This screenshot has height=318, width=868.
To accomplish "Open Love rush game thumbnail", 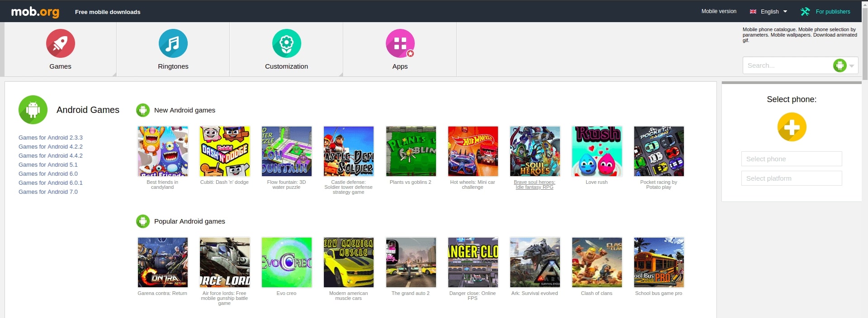I will click(597, 151).
